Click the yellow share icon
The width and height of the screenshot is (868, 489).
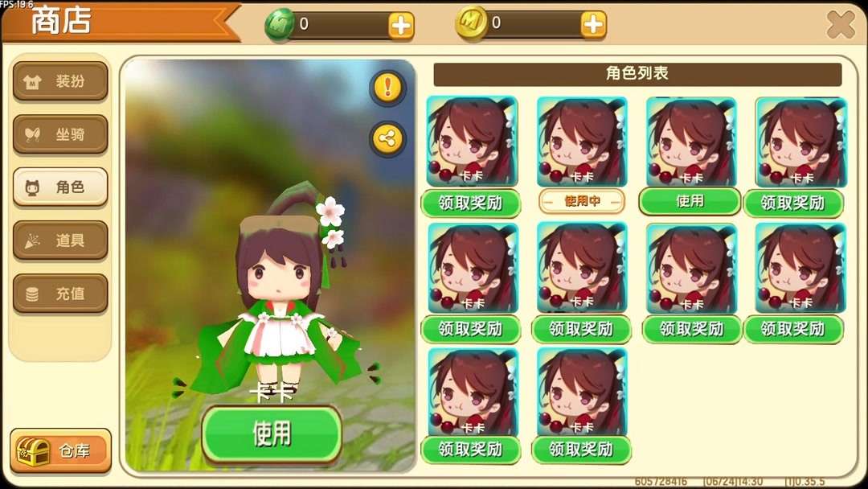click(387, 138)
